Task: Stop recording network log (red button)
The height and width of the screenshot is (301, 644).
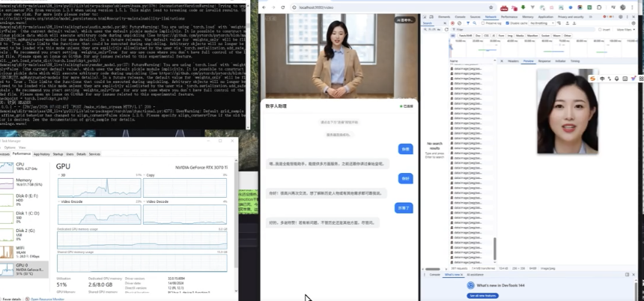Action: (452, 23)
